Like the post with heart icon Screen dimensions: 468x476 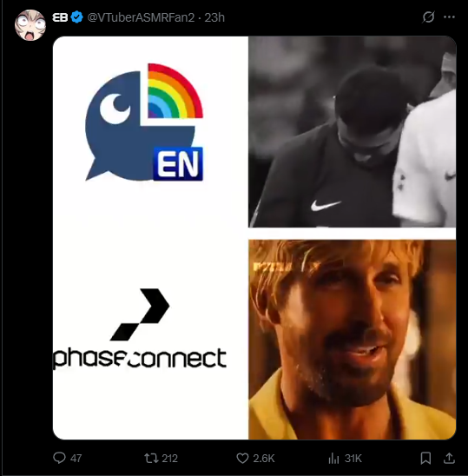(x=242, y=458)
